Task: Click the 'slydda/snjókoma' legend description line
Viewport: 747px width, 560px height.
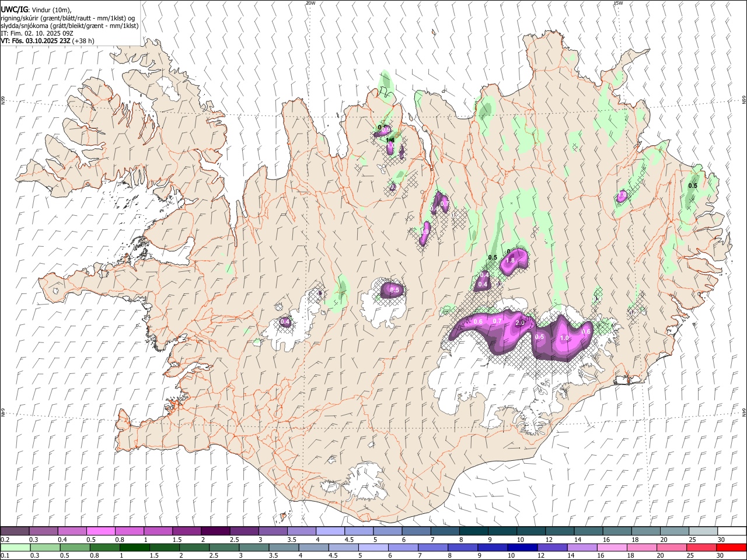Action: pyautogui.click(x=69, y=25)
